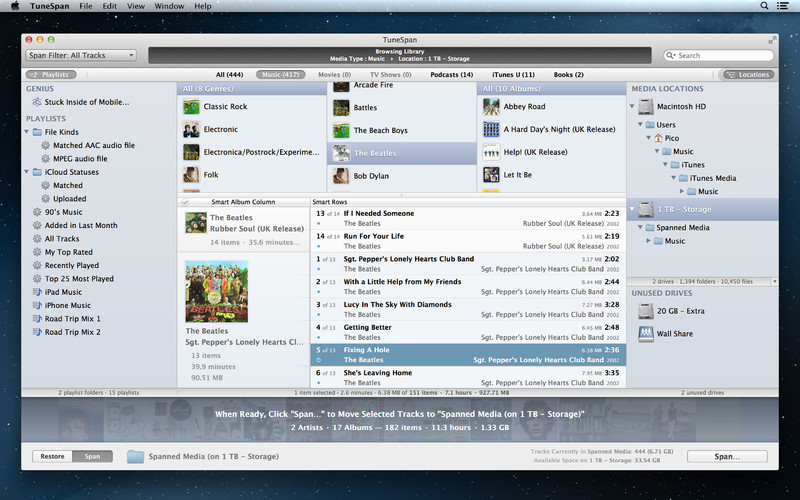Select track Getting Better

(468, 333)
